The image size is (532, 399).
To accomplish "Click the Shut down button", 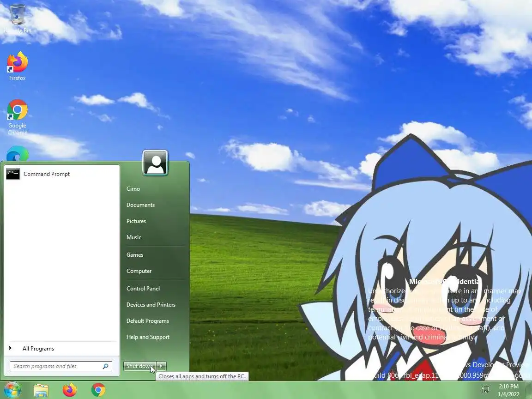I will click(139, 366).
